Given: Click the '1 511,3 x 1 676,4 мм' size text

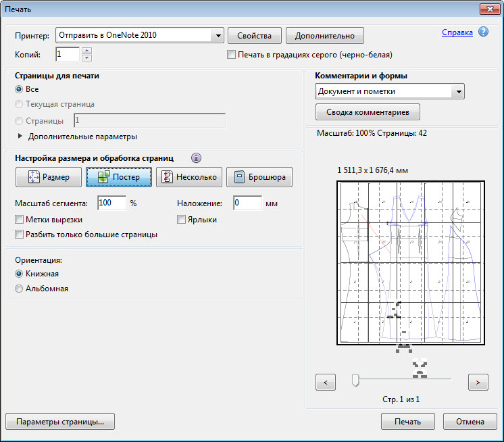Looking at the screenshot, I should (372, 170).
